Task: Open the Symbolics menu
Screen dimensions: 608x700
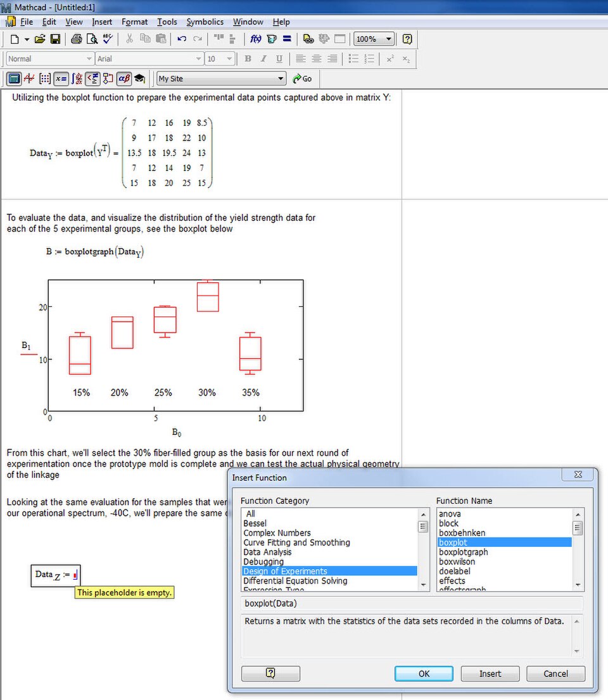Action: [x=205, y=22]
